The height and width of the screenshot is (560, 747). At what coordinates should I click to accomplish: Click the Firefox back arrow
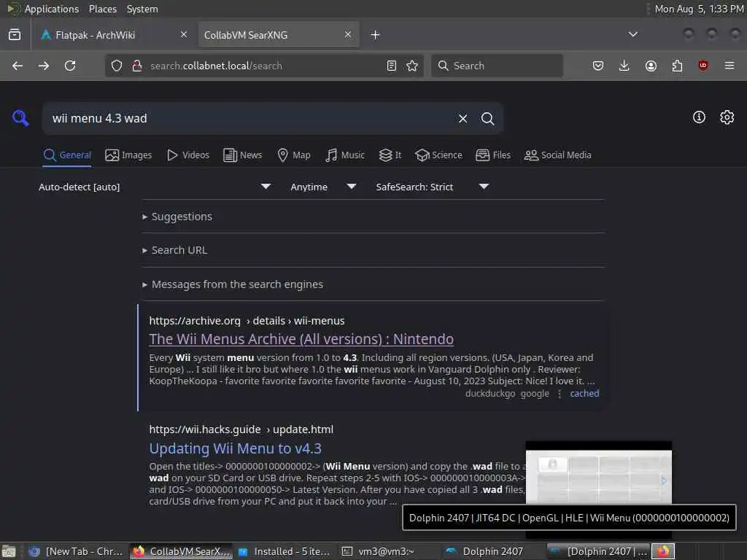tap(18, 66)
